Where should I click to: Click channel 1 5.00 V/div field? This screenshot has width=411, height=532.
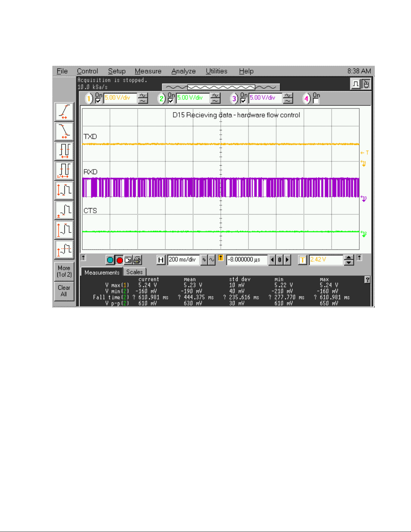point(120,98)
